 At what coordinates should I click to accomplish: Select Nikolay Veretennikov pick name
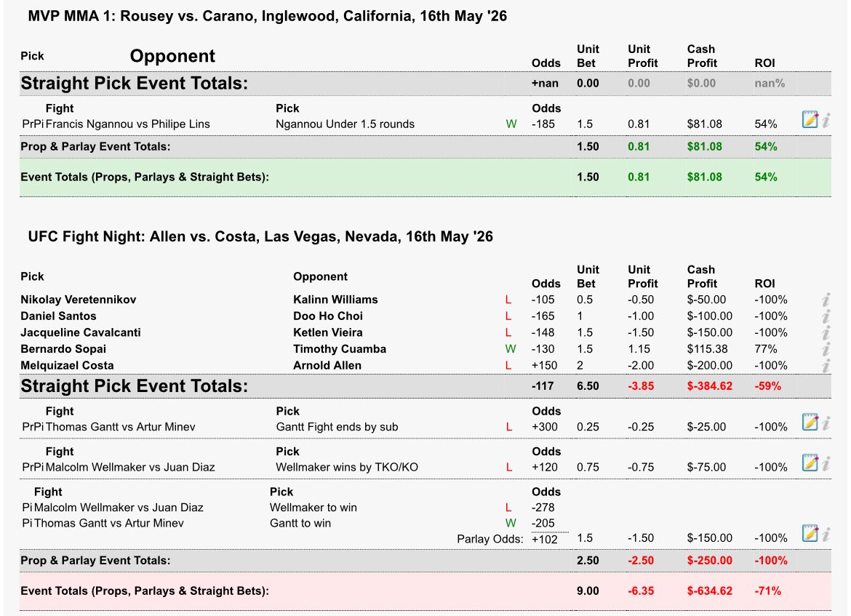[78, 300]
